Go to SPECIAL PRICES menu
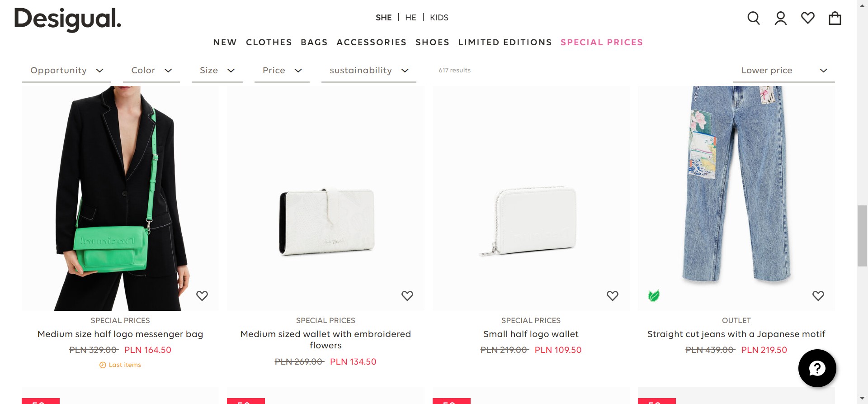868x404 pixels. (601, 43)
